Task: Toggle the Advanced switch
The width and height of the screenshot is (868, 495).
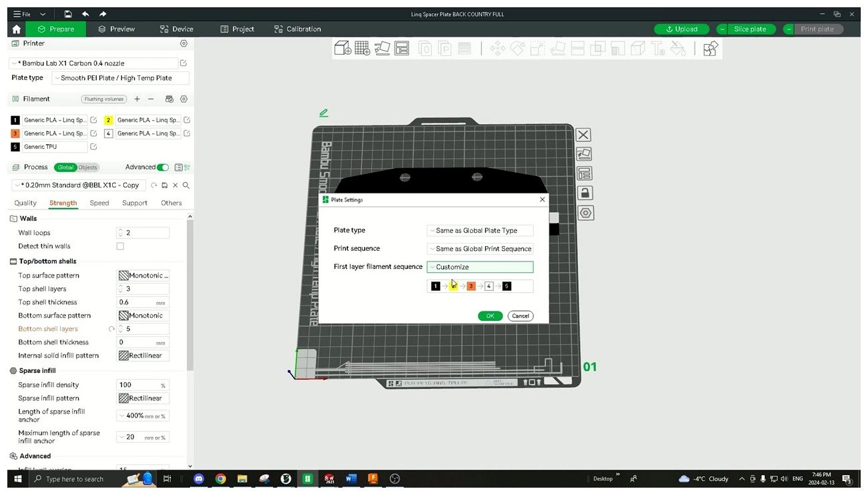Action: [163, 167]
